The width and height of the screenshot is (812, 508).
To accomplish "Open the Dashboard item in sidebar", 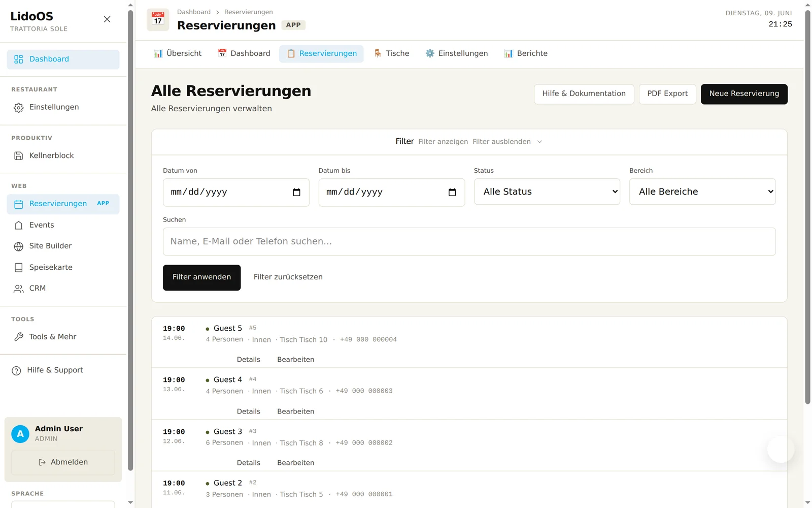I will tap(63, 59).
